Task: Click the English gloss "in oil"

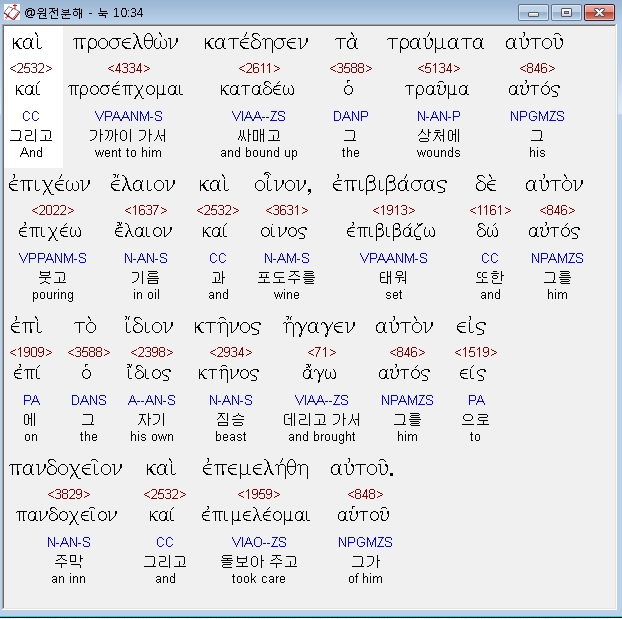Action: coord(146,295)
